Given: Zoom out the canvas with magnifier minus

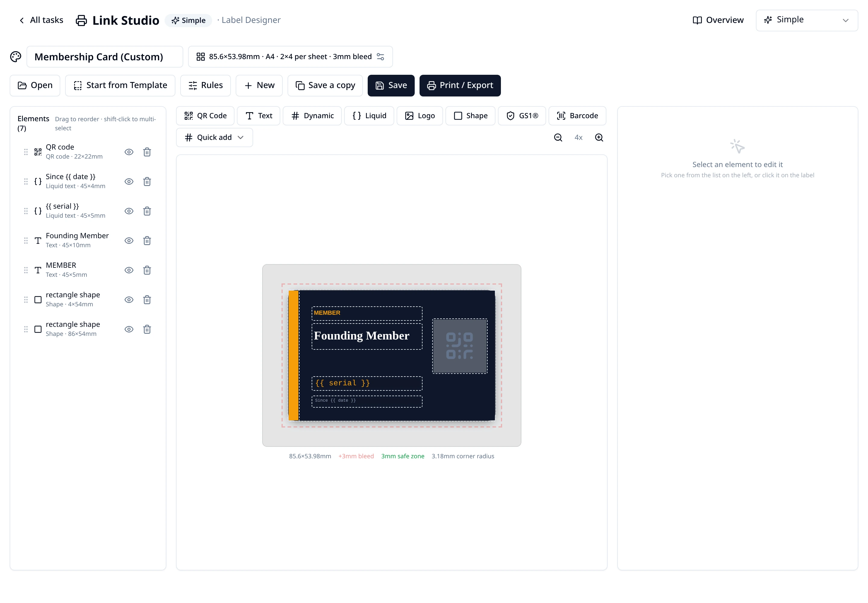Looking at the screenshot, I should point(558,137).
